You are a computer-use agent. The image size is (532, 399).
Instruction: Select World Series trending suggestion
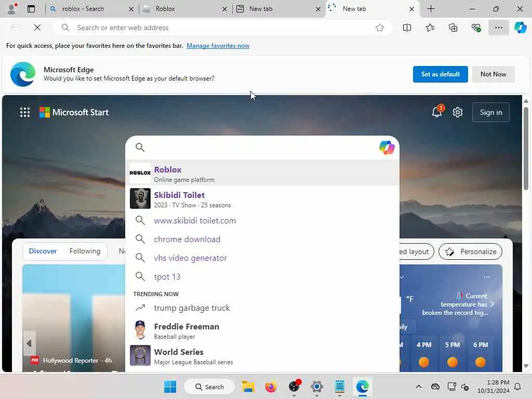(262, 355)
